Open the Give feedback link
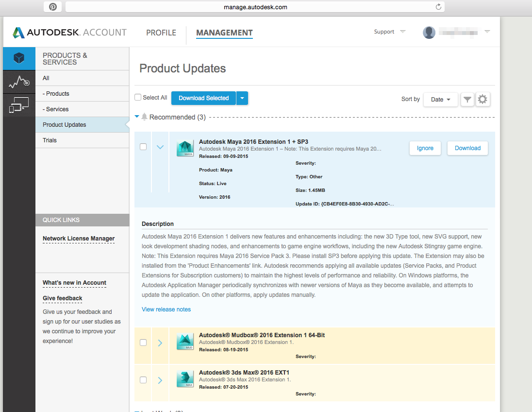 click(x=63, y=298)
